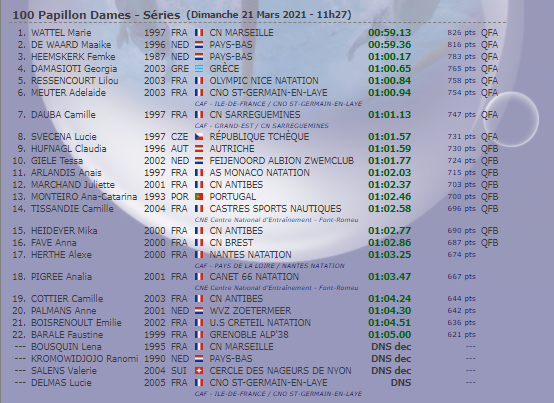Screen dimensions: 554x403
Task: Open club FEIJENOORD ALBION ZWEMCLUB
Action: [x=282, y=161]
